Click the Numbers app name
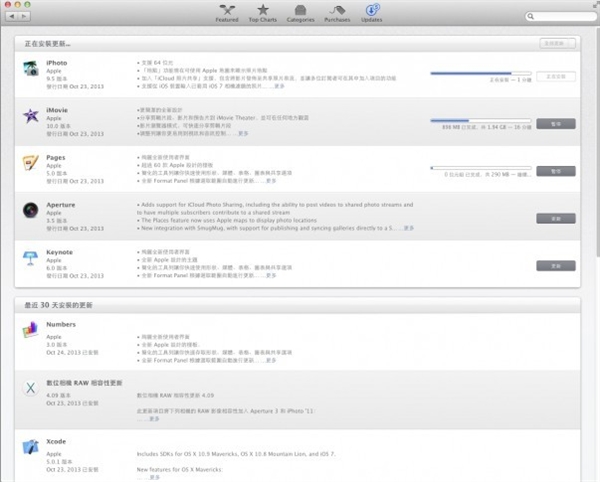This screenshot has width=600, height=482. click(61, 324)
